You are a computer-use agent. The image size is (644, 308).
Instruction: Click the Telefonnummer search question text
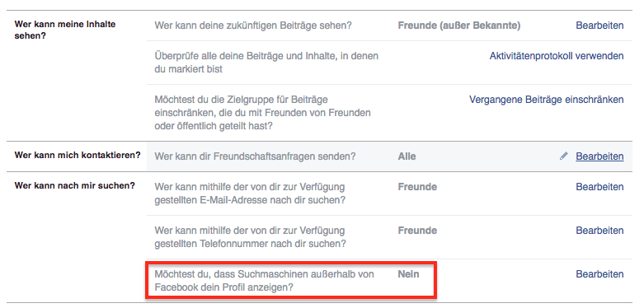click(250, 237)
